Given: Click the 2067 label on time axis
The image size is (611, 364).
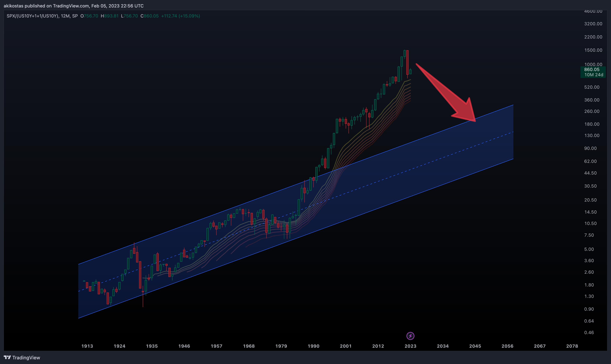Looking at the screenshot, I should [540, 346].
